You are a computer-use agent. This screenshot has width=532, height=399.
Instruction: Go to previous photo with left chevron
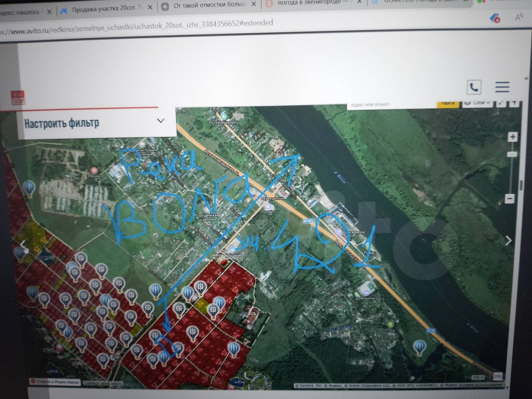coord(23,244)
